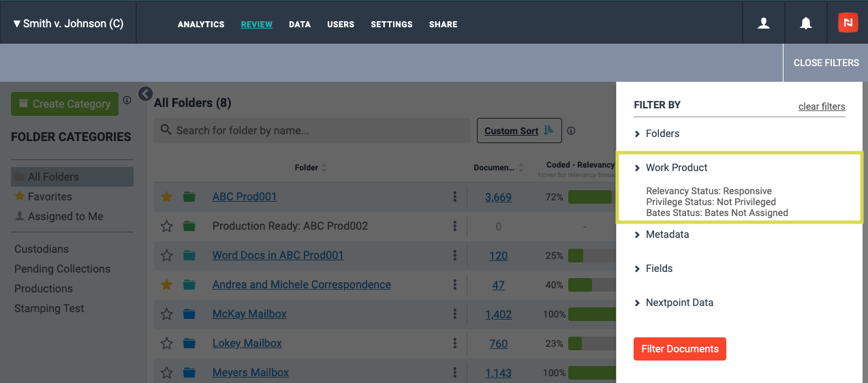Unfavorite the ABC Prod001 folder star
Image resolution: width=868 pixels, height=383 pixels.
166,197
